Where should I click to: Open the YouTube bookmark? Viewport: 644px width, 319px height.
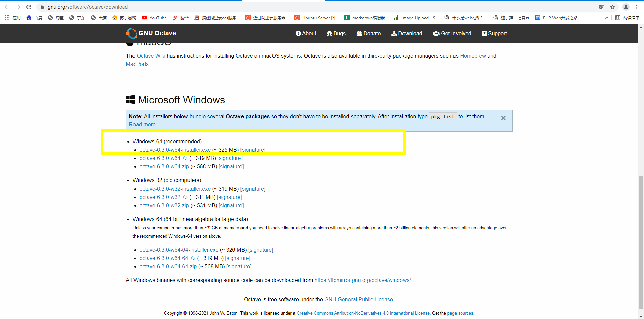tap(154, 18)
